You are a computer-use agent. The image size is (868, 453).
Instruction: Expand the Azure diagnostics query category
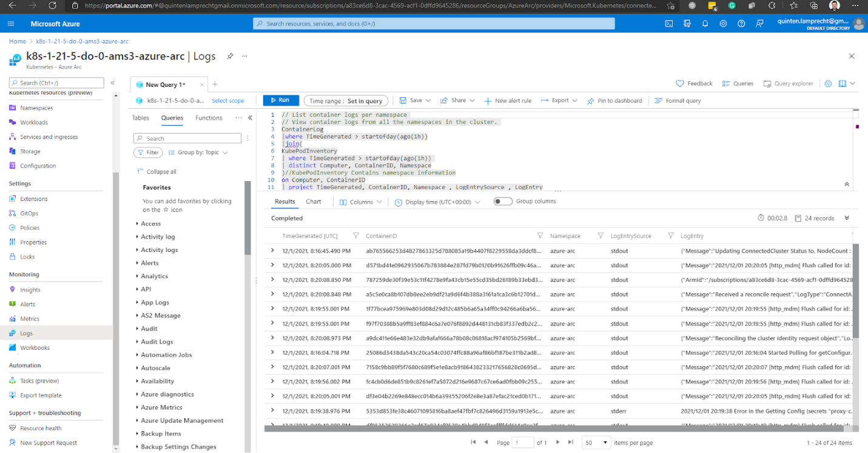167,394
